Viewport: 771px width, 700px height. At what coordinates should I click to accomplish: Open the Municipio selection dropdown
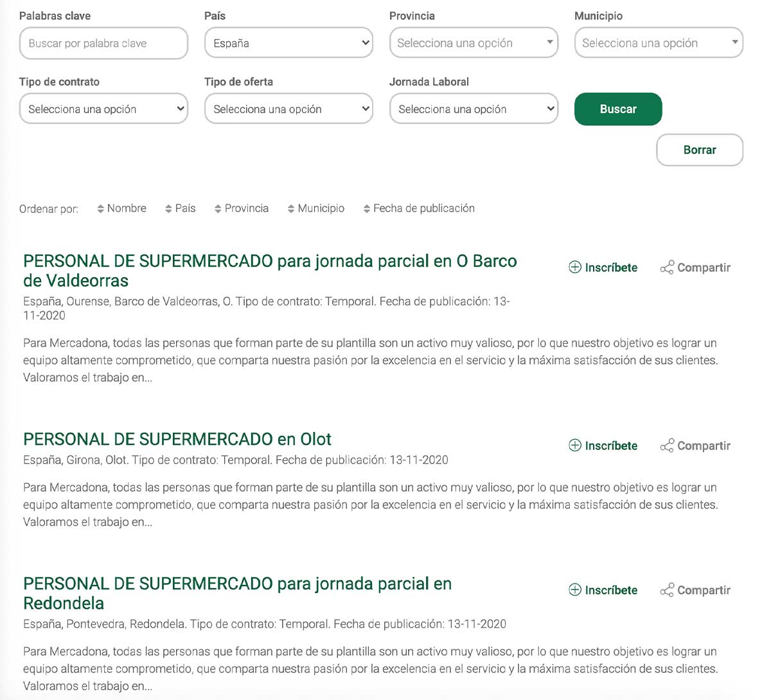click(x=658, y=43)
